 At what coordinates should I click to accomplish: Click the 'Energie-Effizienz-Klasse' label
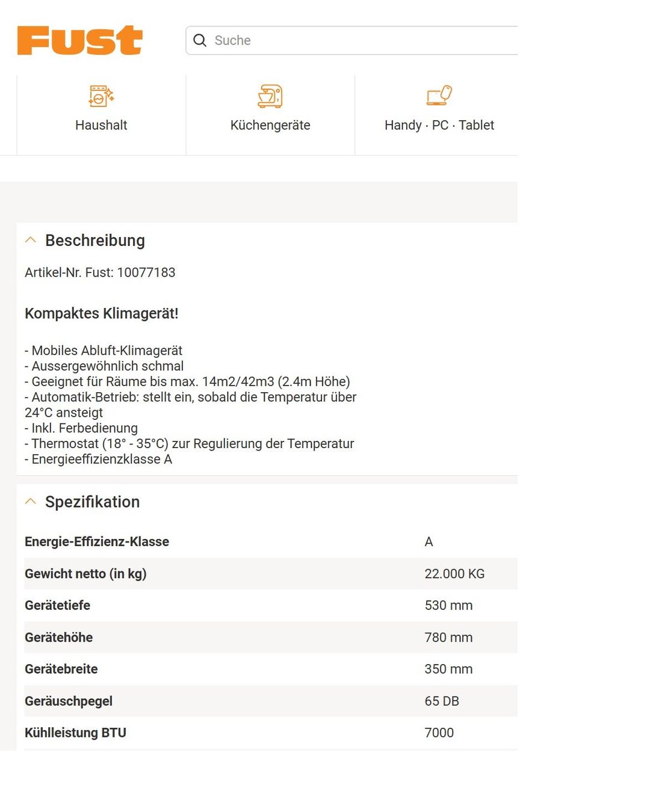(x=97, y=541)
